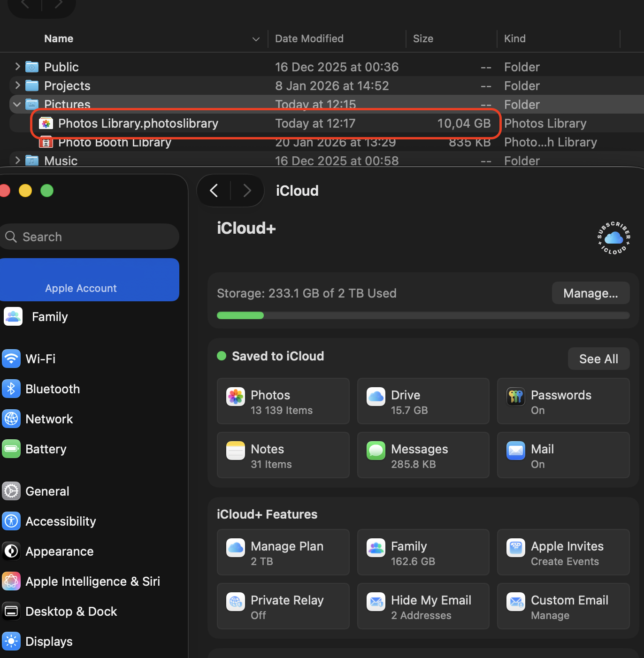Click the Pictures folder icon in Finder
The height and width of the screenshot is (658, 644).
(x=32, y=105)
